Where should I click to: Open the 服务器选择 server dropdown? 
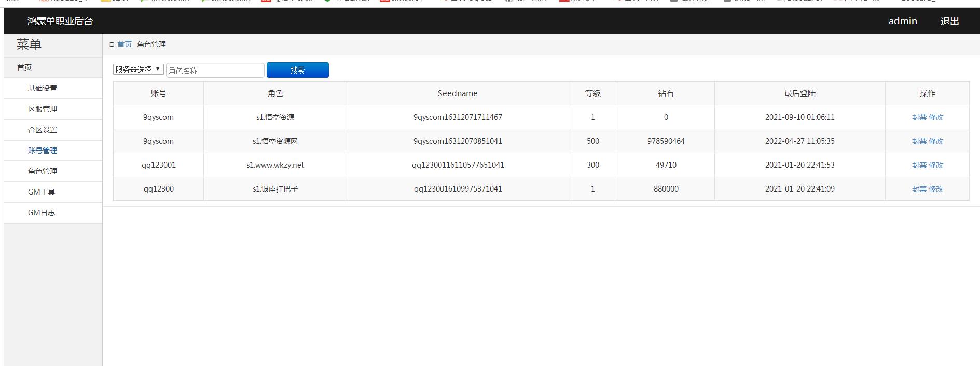(138, 70)
